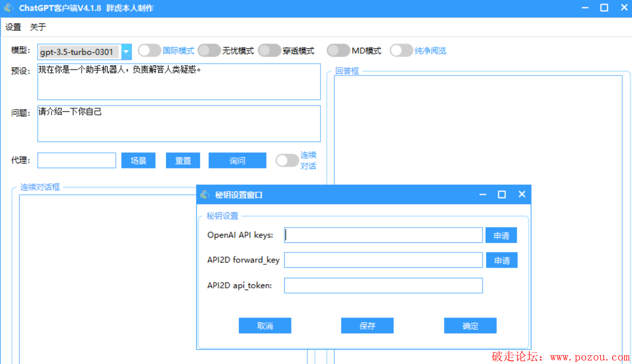Click the key settings window icon
This screenshot has height=364, width=632.
point(204,195)
